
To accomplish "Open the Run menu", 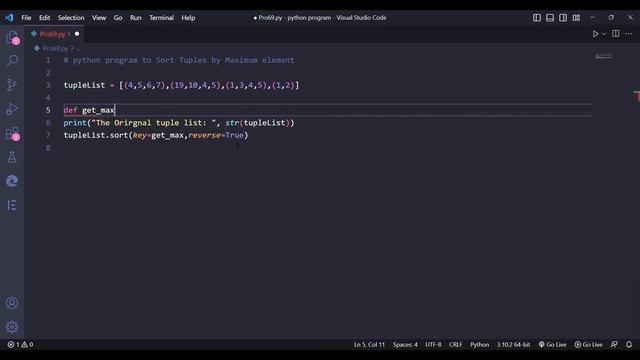I will coord(136,18).
